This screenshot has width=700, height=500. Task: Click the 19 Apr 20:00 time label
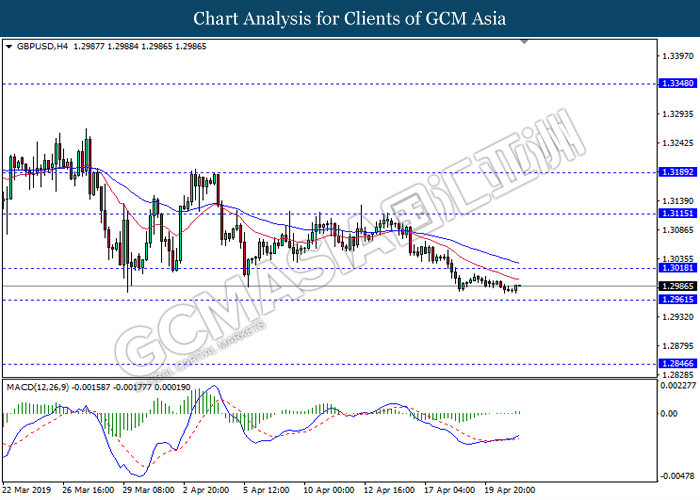click(x=510, y=490)
